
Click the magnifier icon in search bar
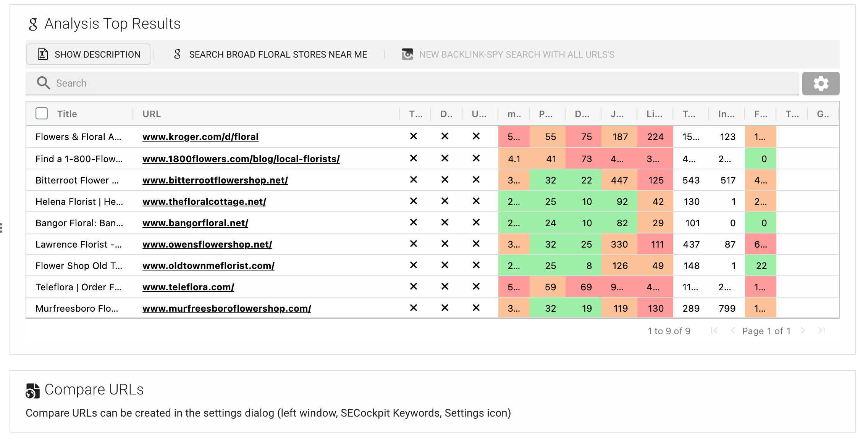(43, 83)
